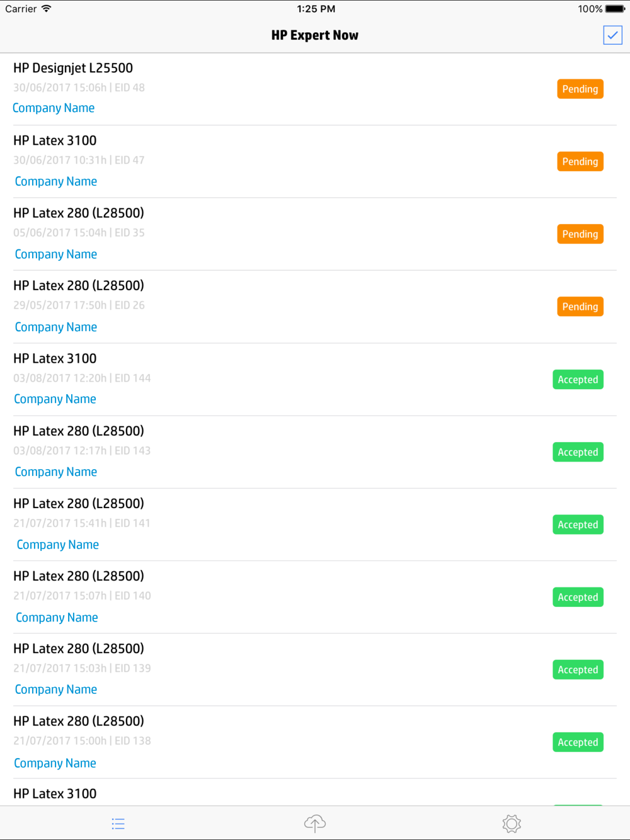Tap the Wi-Fi icon in status bar
The height and width of the screenshot is (840, 630).
pyautogui.click(x=47, y=9)
